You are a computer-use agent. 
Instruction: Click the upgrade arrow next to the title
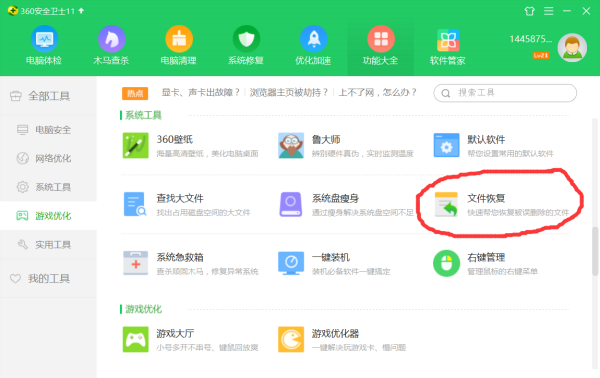[81, 11]
